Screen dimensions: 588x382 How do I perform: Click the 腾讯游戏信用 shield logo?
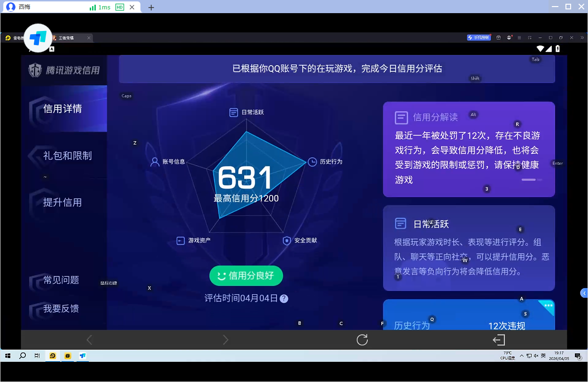35,69
